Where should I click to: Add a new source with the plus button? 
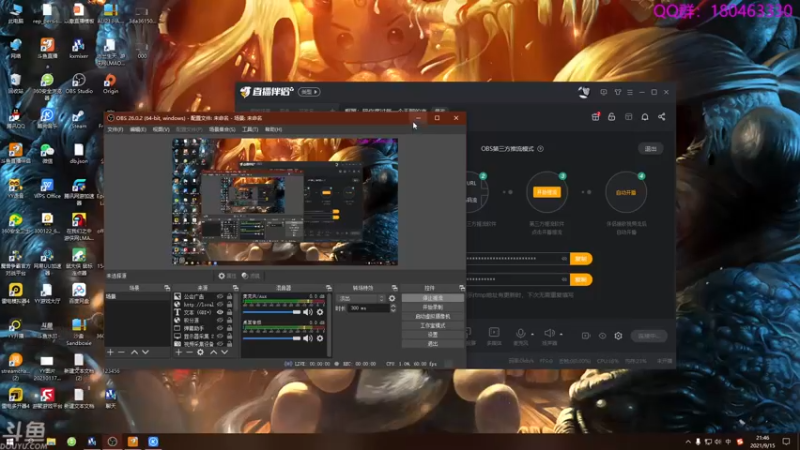[178, 352]
